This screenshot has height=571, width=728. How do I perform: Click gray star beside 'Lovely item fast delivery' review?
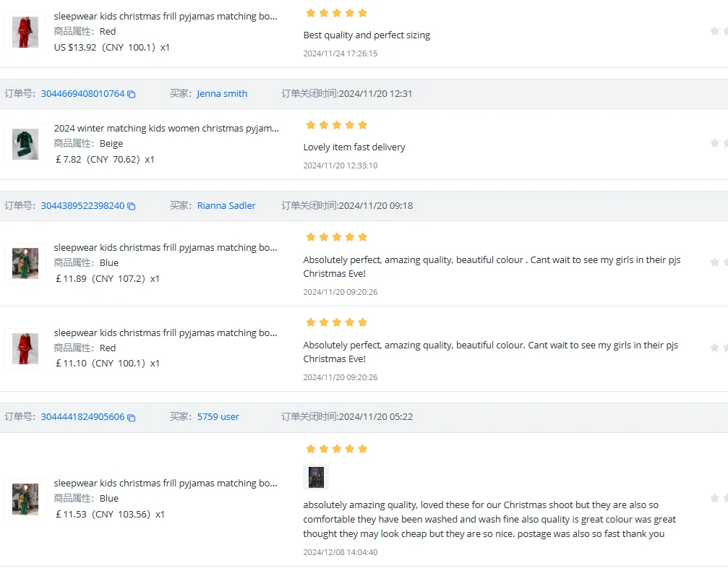click(x=714, y=143)
